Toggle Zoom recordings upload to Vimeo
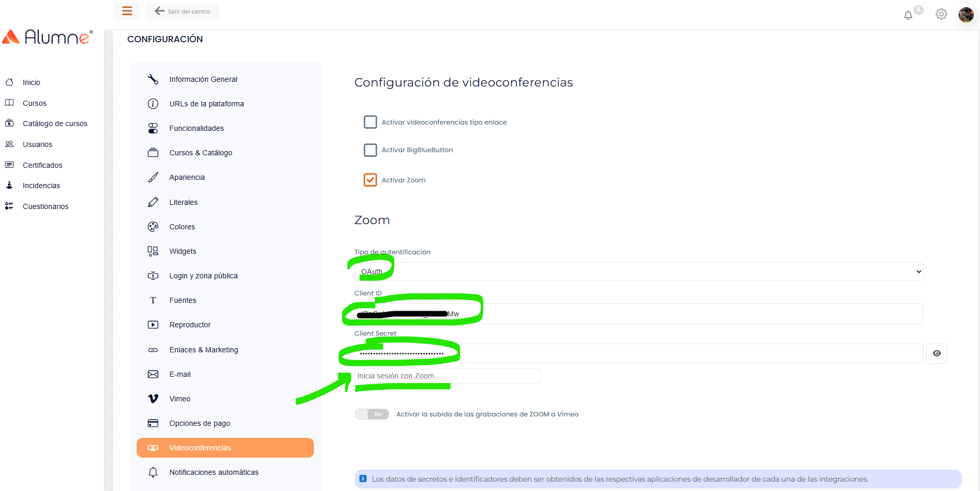The image size is (980, 491). (x=372, y=414)
